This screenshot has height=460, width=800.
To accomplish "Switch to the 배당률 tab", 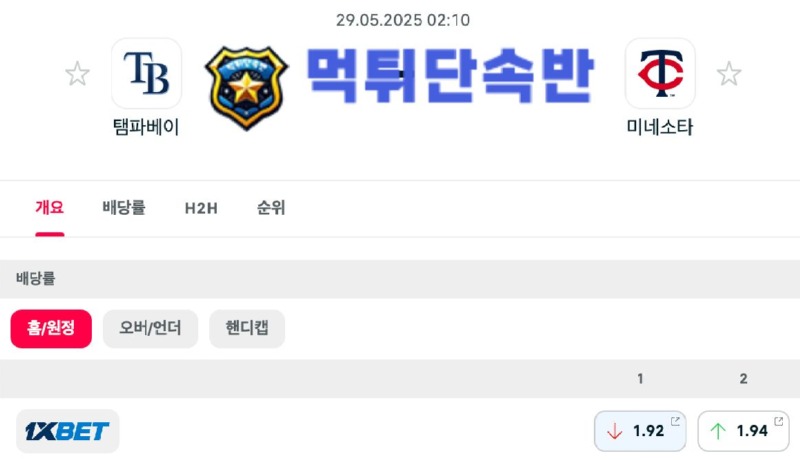I will pos(124,208).
